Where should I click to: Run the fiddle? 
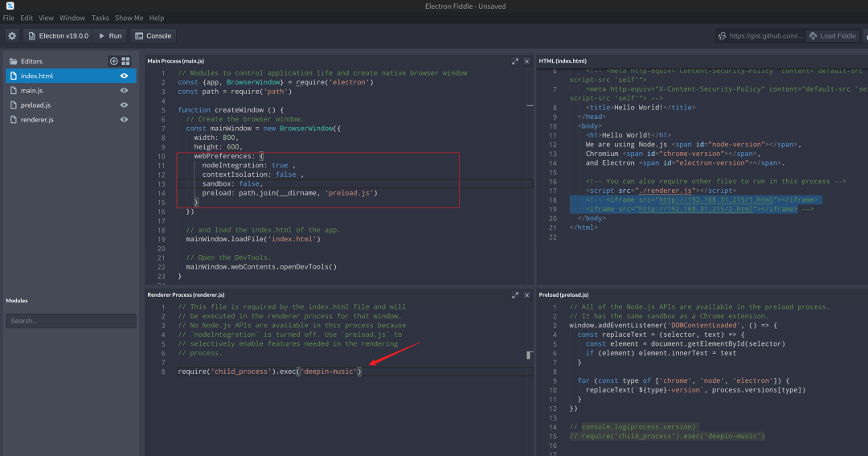(x=110, y=36)
